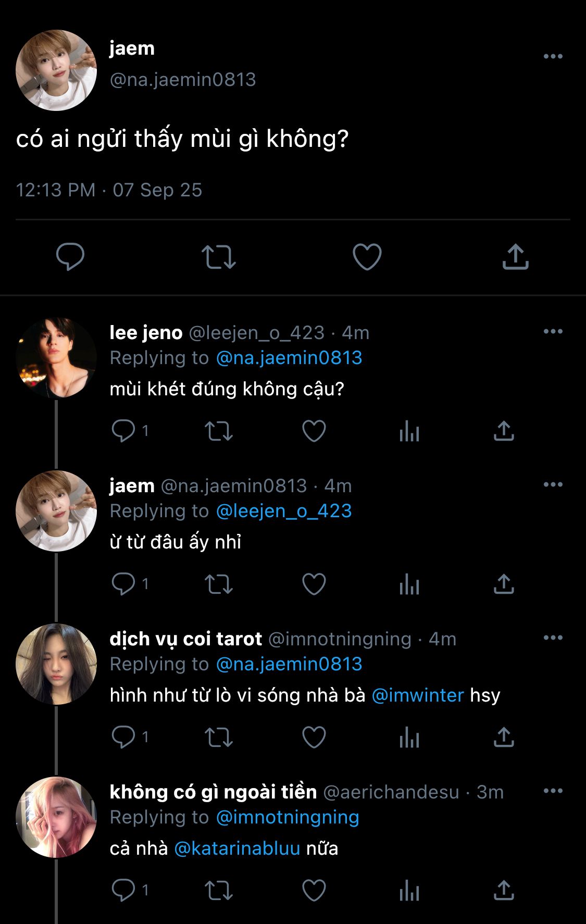Open the @imwinter mention link
Viewport: 586px width, 924px height.
coord(418,695)
